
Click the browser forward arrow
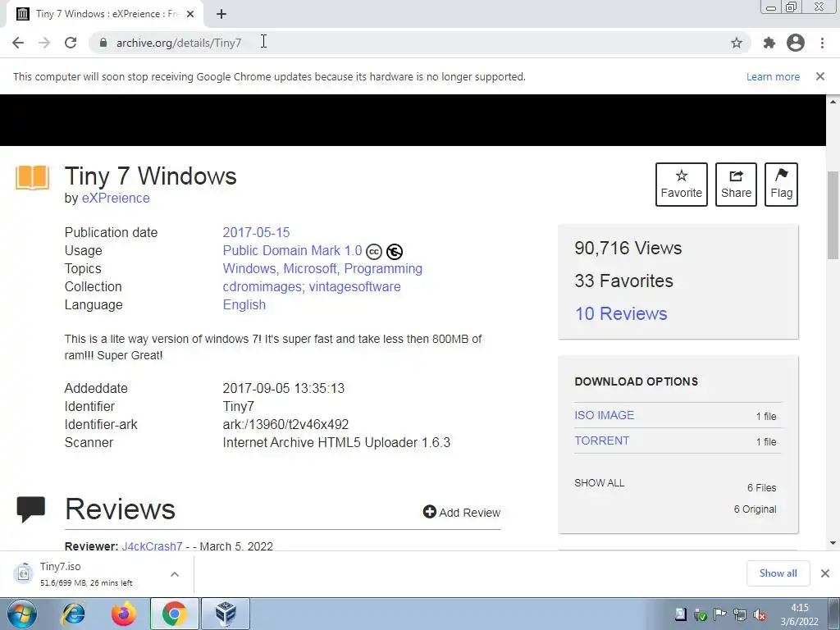44,43
